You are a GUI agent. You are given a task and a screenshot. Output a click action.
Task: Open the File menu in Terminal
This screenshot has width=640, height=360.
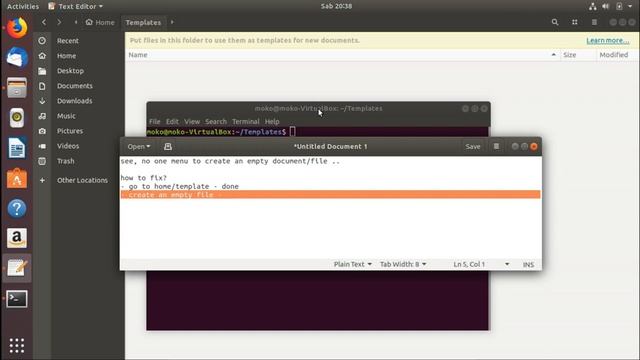(x=154, y=122)
